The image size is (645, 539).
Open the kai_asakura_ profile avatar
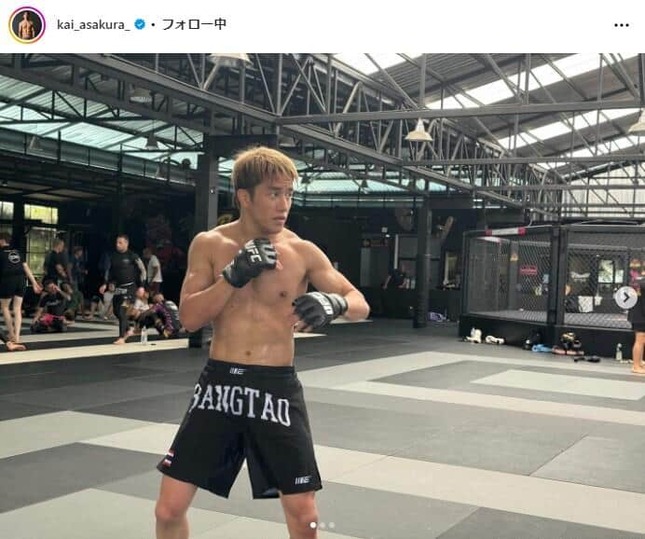[x=27, y=25]
